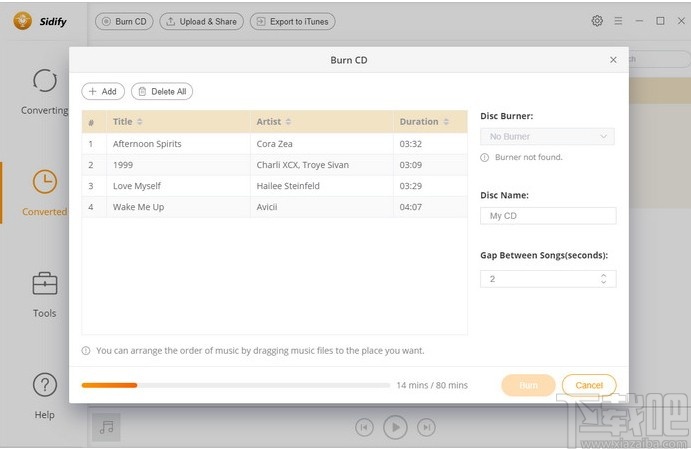Close the Burn CD dialog
This screenshot has height=449, width=691.
pos(613,60)
